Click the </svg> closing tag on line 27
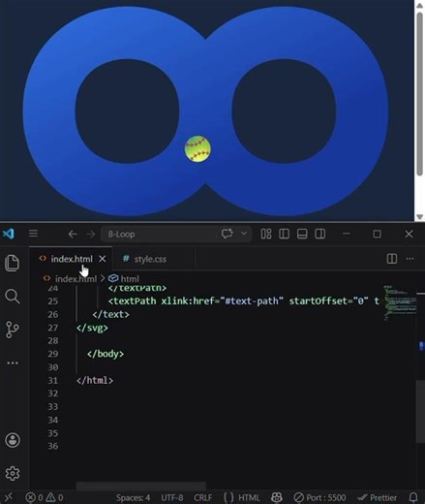The height and width of the screenshot is (504, 425). pos(92,328)
